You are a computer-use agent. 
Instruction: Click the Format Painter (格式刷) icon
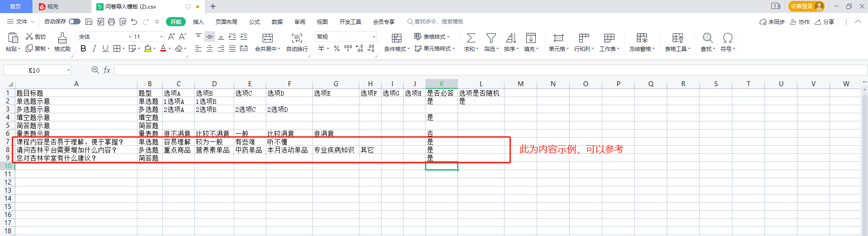pos(62,38)
